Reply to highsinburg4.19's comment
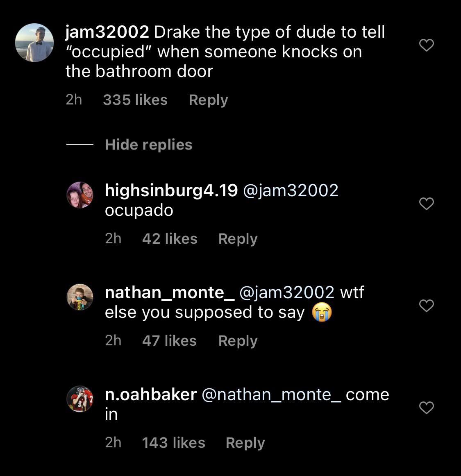The image size is (461, 476). tap(238, 239)
